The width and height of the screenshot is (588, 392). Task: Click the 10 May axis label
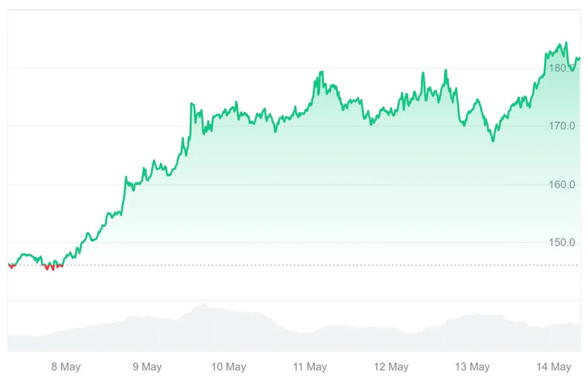(x=229, y=367)
